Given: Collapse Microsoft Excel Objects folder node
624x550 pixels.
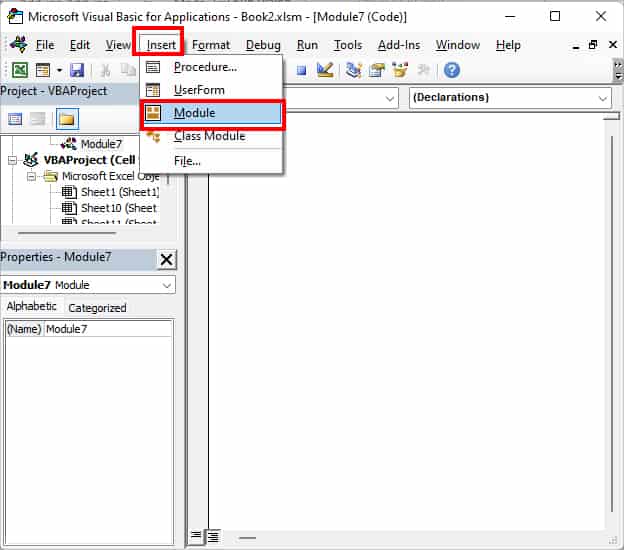Looking at the screenshot, I should 31,176.
